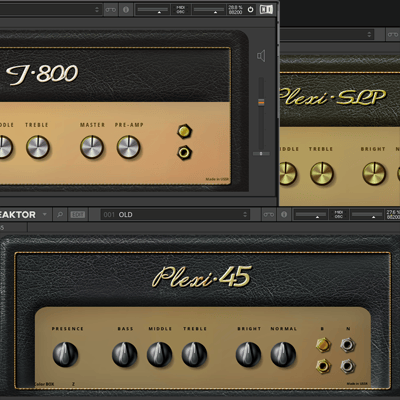Click the upper silver N input jack on Plexi 45
Viewport: 400px width, 400px height.
pyautogui.click(x=347, y=345)
